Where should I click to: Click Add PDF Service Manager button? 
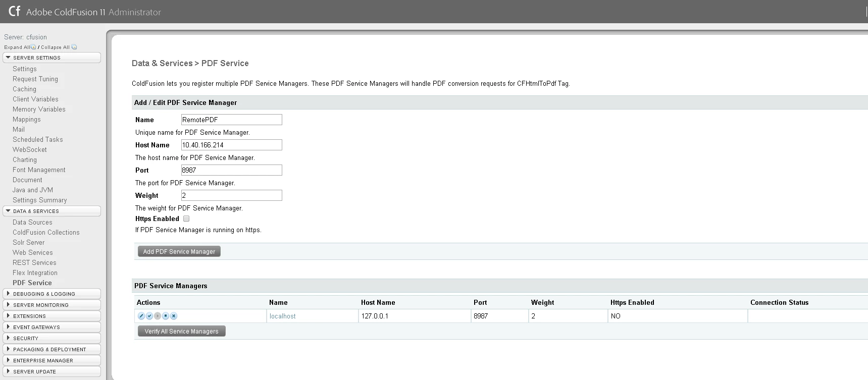179,251
